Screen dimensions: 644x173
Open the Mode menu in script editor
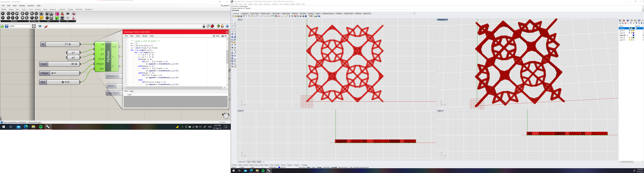(145, 36)
